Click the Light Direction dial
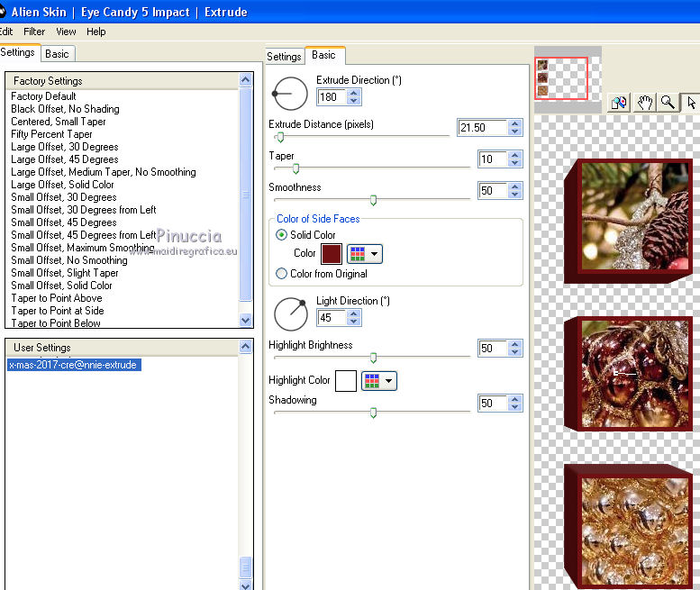700x590 pixels. [x=291, y=314]
